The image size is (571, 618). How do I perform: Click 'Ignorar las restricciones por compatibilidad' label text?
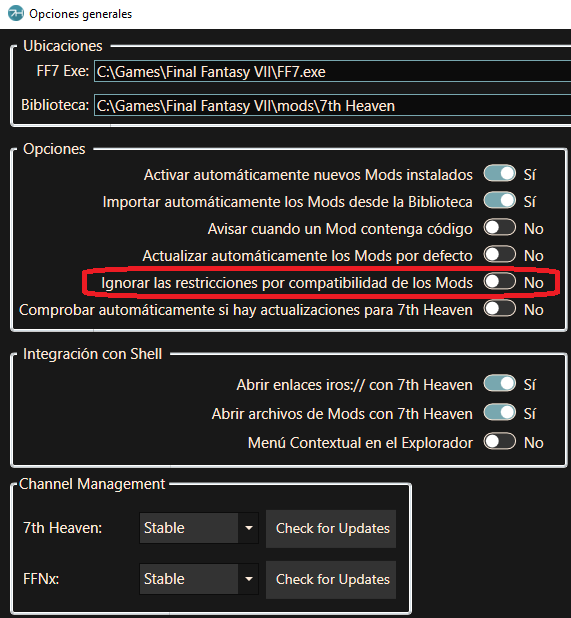coord(287,283)
